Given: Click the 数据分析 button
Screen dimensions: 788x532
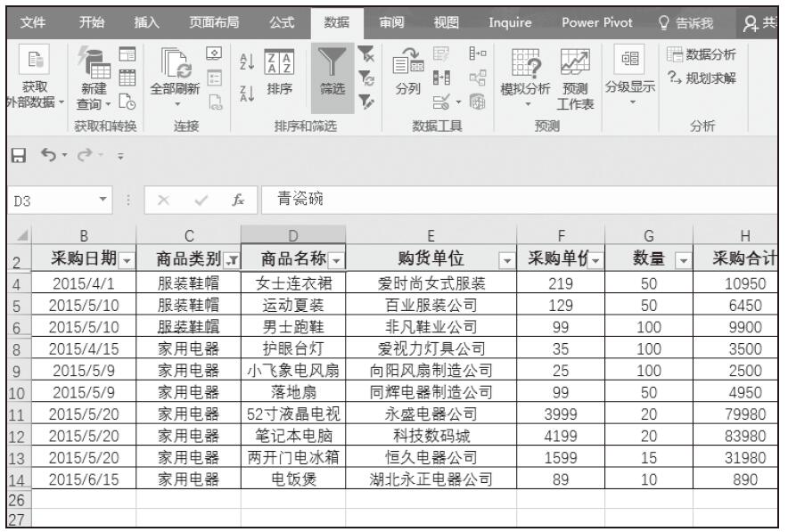Looking at the screenshot, I should point(702,55).
